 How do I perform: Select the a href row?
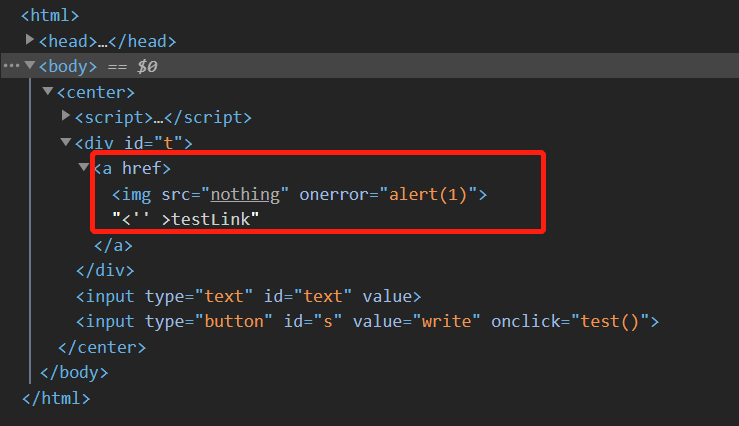click(132, 168)
